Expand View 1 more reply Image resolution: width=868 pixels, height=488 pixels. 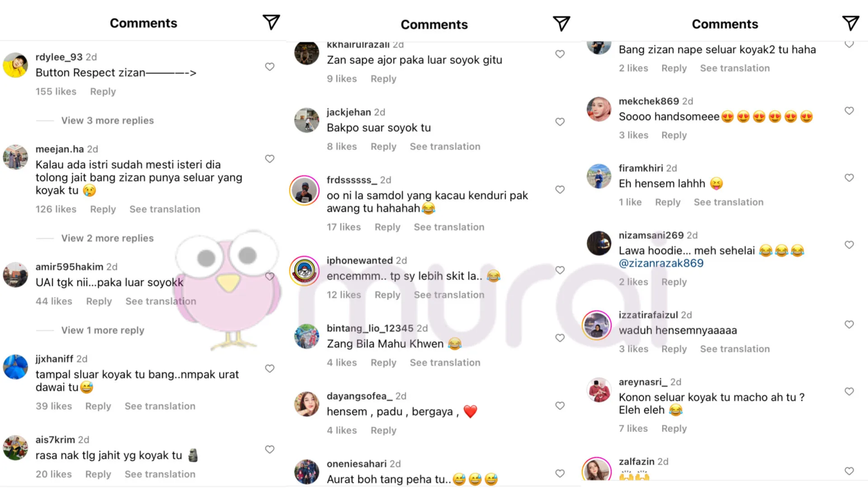coord(103,330)
